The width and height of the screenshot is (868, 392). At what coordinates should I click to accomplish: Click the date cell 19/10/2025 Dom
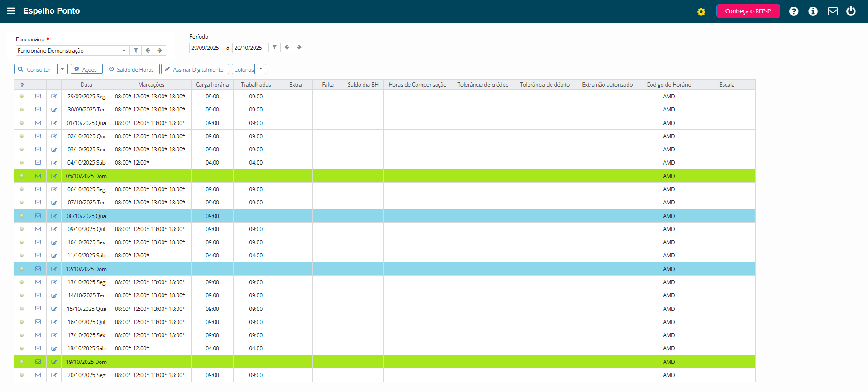pos(86,362)
